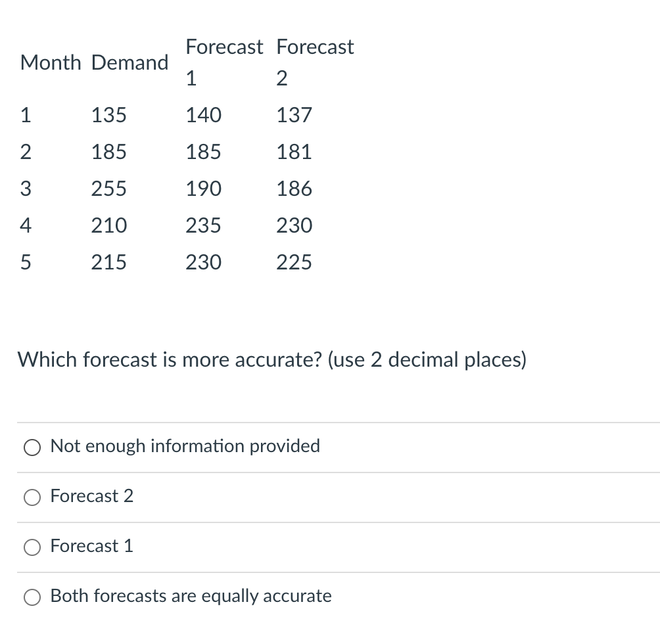Click the 'Not enough information provided' text
This screenshot has height=644, width=660.
pos(186,447)
